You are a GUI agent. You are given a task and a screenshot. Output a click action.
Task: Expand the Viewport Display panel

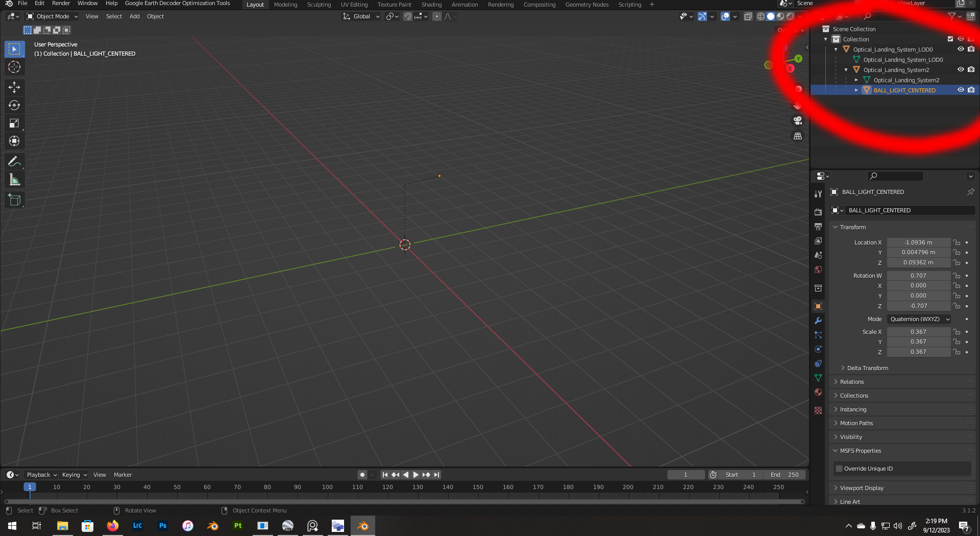tap(862, 488)
